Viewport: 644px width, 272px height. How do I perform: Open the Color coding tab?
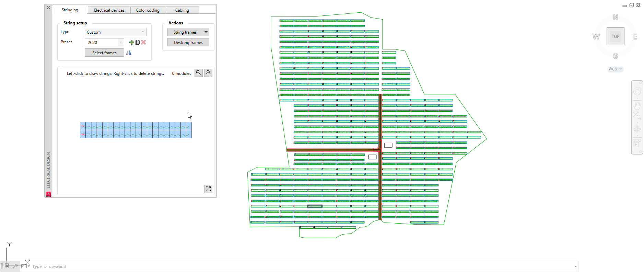[x=148, y=10]
